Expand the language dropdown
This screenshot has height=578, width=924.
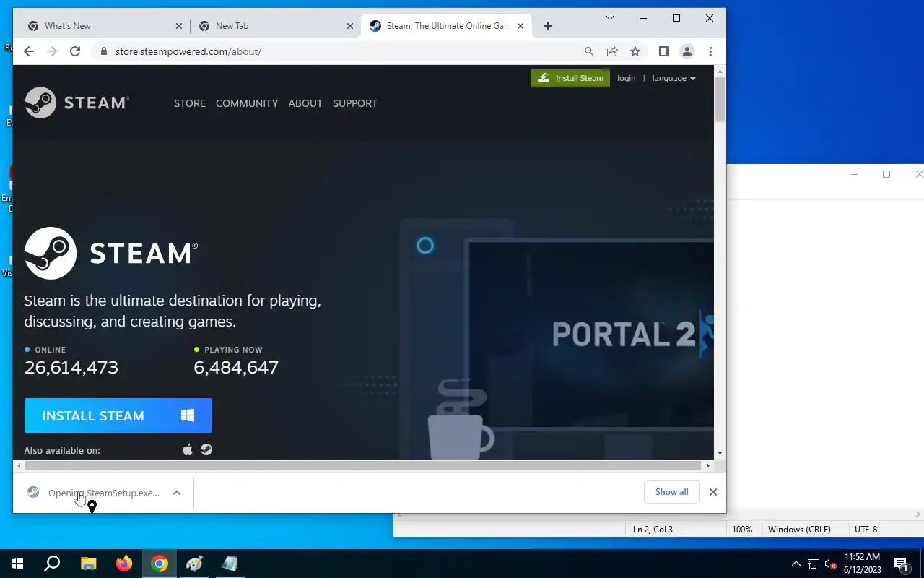(674, 78)
